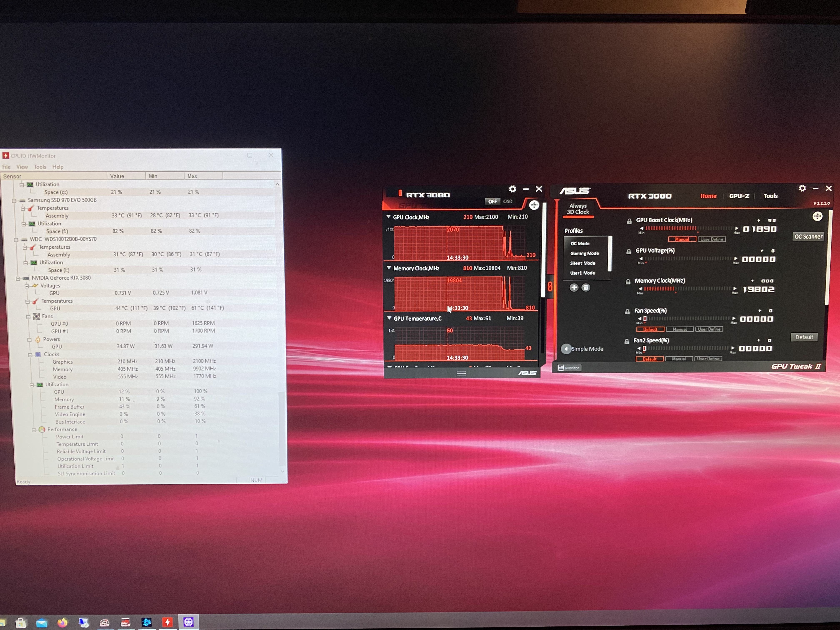Click Default button below OC Scanner

pyautogui.click(x=804, y=337)
